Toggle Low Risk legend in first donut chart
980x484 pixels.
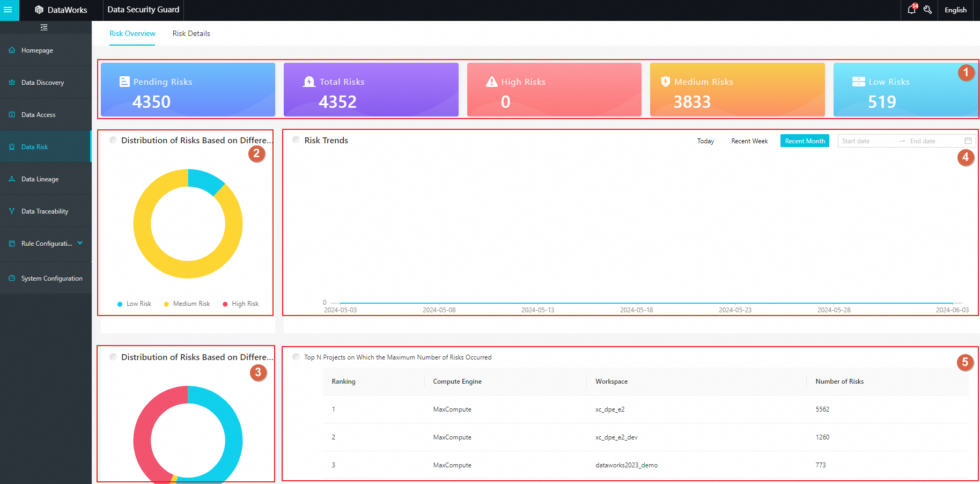tap(134, 304)
